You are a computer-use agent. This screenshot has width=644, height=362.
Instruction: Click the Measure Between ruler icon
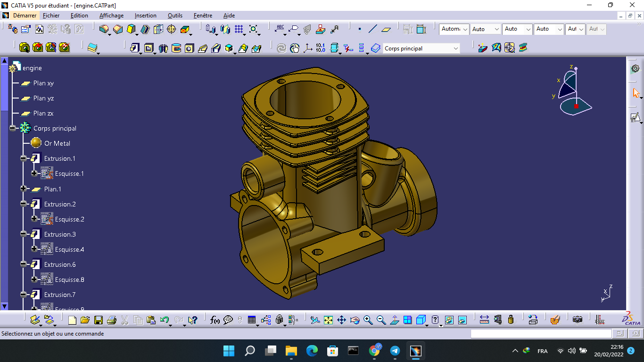click(x=484, y=320)
